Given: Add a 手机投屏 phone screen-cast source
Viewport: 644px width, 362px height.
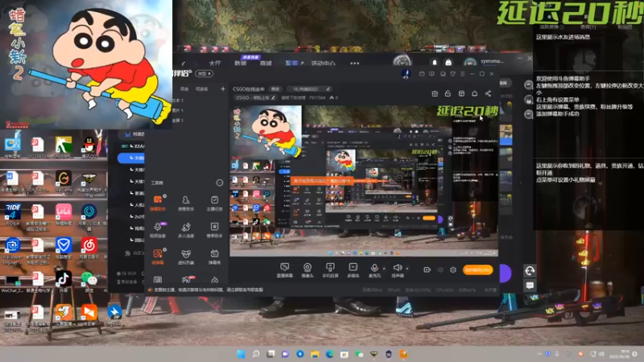Looking at the screenshot, I should 330,270.
